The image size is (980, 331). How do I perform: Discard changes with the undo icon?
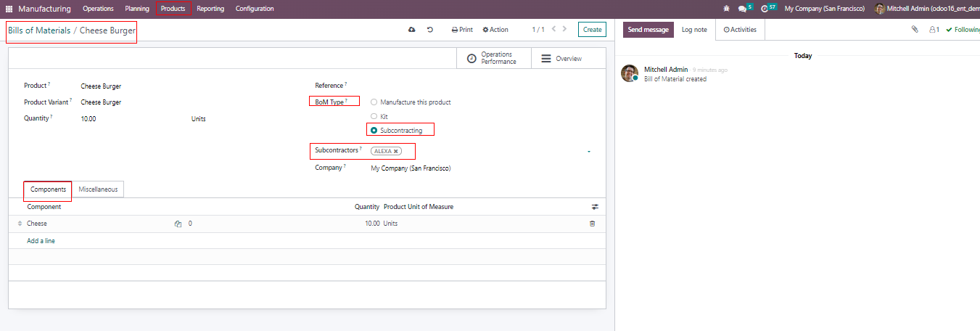430,30
